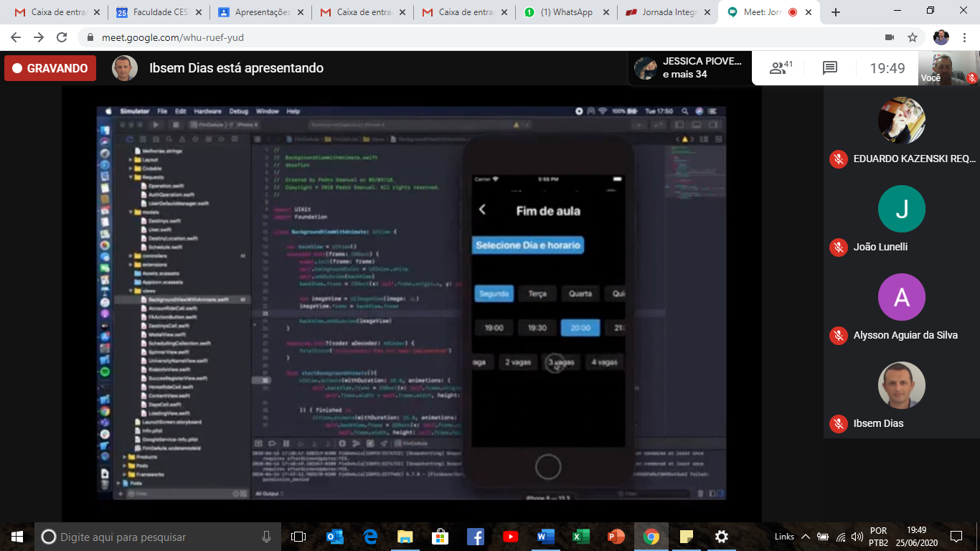Click the camera icon in address bar
The height and width of the screenshot is (551, 980).
tap(890, 37)
